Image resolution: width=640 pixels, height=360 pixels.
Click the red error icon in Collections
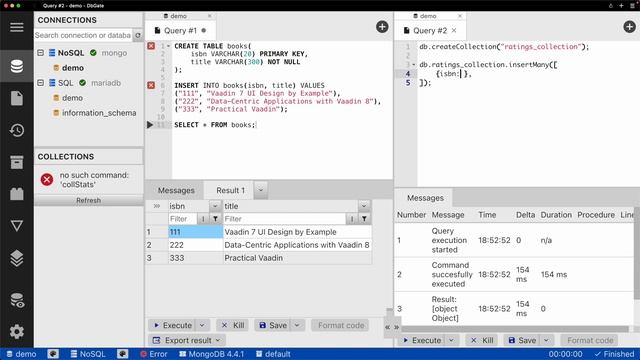[47, 179]
